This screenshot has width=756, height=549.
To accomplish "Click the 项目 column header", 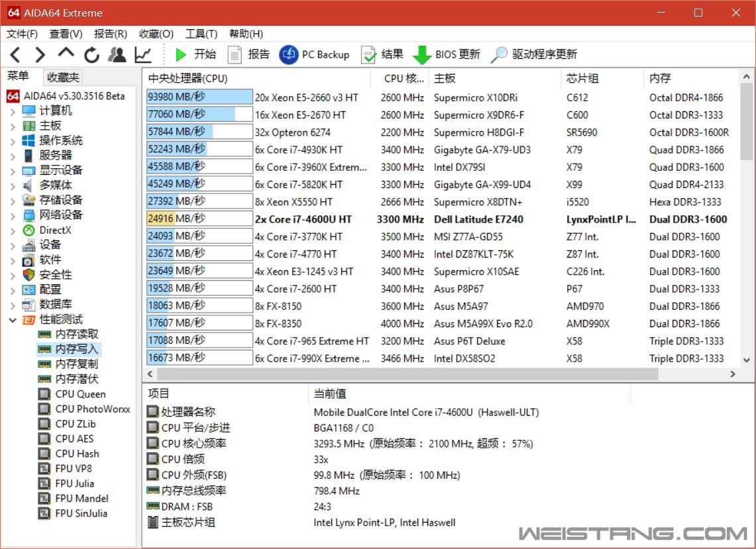I will click(x=226, y=394).
